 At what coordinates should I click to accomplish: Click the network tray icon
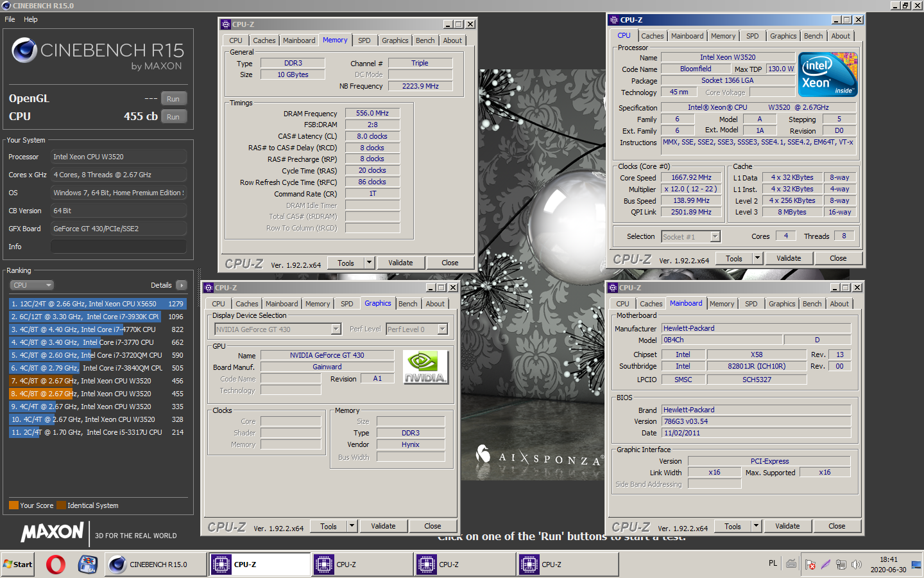[x=841, y=565]
